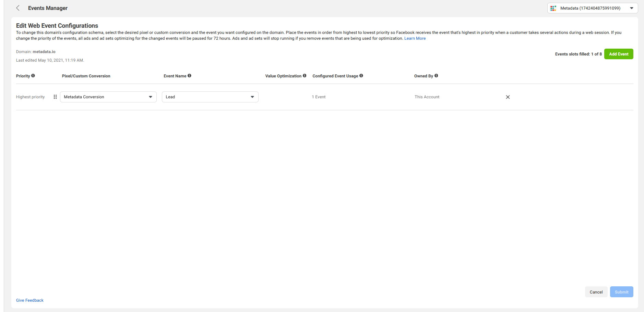Click the info icon beside Owned By
This screenshot has width=644, height=312.
click(x=436, y=76)
